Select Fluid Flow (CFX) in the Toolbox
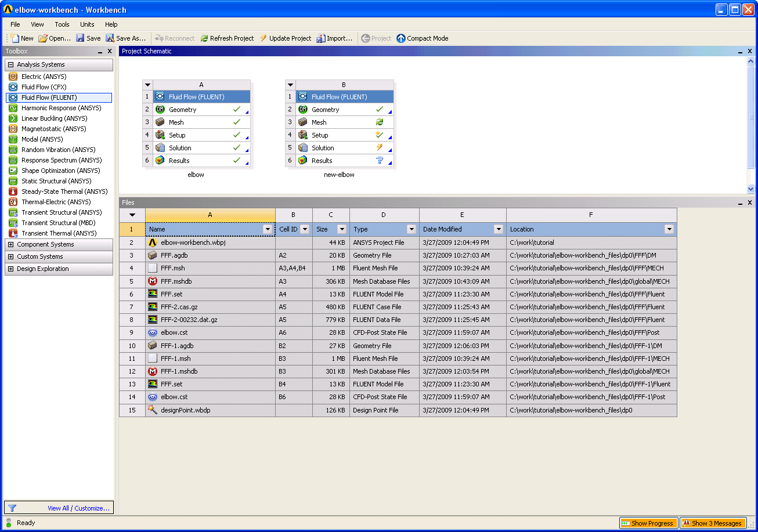 44,87
